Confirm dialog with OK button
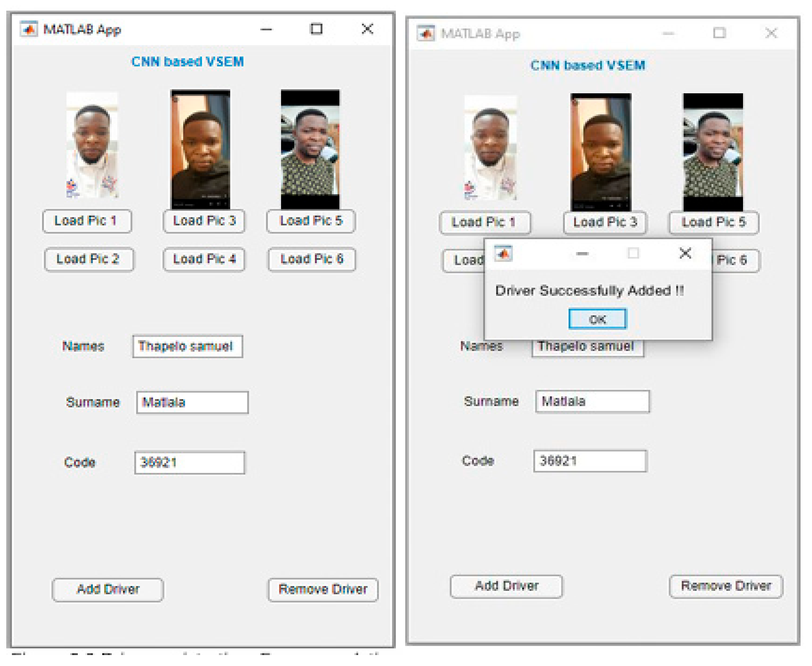The height and width of the screenshot is (666, 812). (x=597, y=319)
